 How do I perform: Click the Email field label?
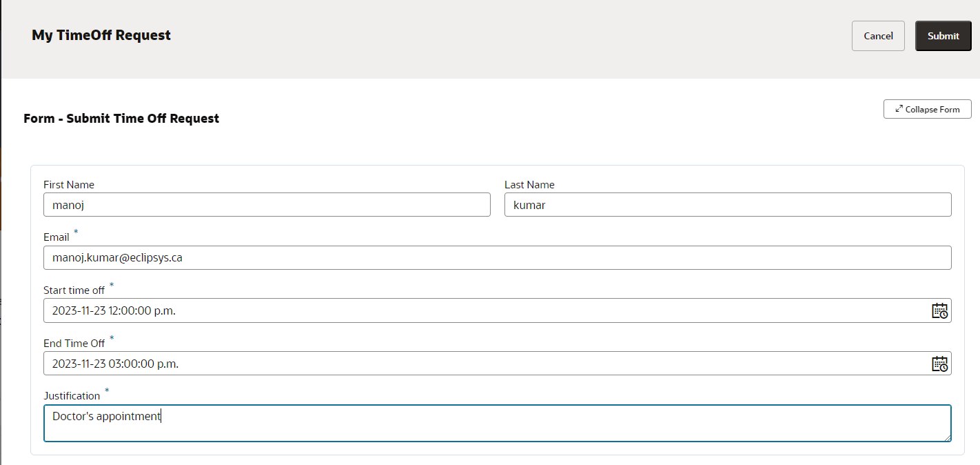click(57, 237)
